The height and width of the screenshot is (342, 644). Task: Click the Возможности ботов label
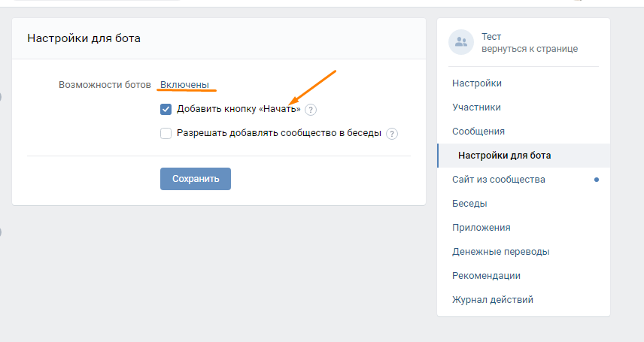click(x=105, y=85)
